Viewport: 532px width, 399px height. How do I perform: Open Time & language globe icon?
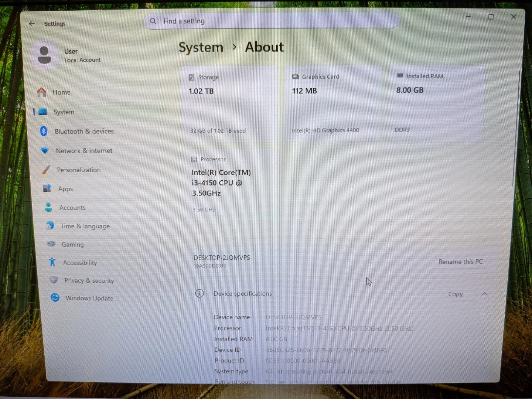[x=50, y=226]
